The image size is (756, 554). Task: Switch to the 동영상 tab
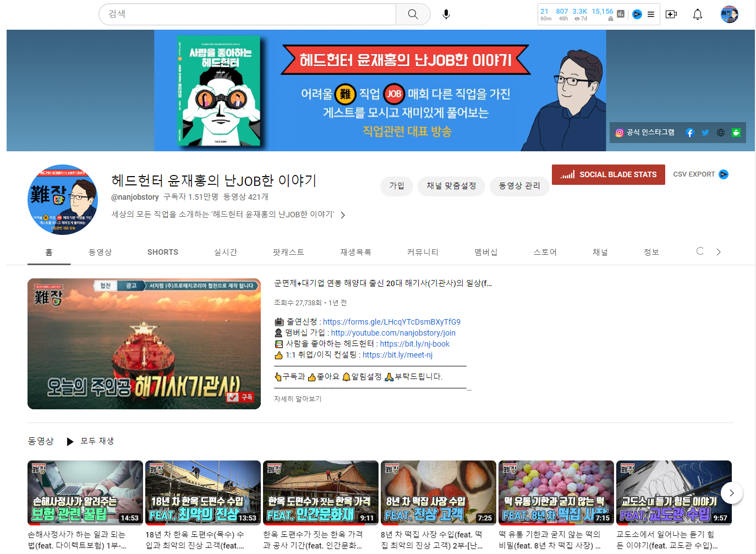[x=100, y=252]
